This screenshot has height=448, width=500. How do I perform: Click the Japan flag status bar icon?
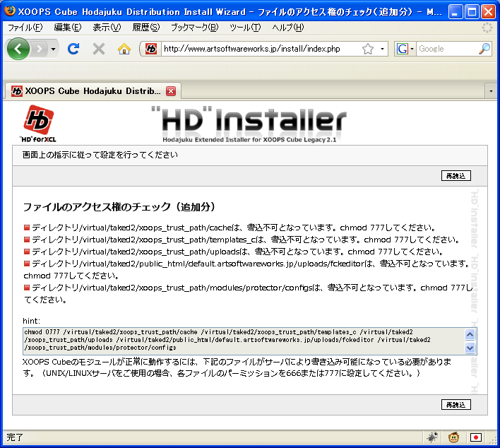pos(477,437)
